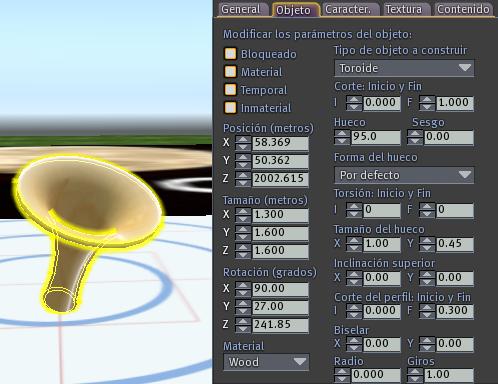Click the Tamaño X field 1.300
Viewport: 498px width, 384px height.
(280, 215)
